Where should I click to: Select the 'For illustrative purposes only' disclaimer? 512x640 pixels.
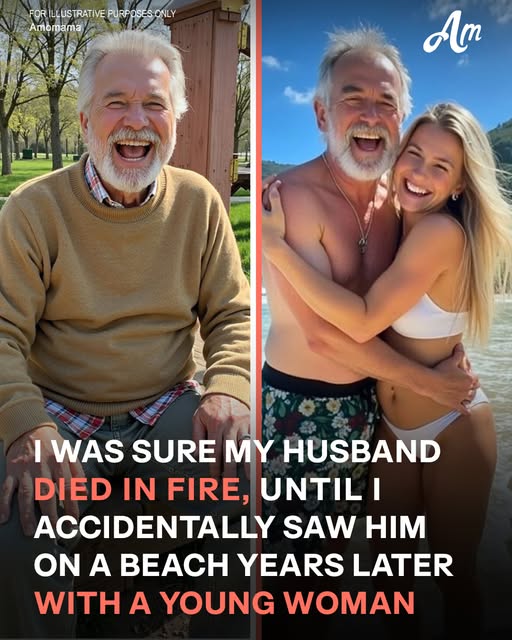tap(102, 14)
